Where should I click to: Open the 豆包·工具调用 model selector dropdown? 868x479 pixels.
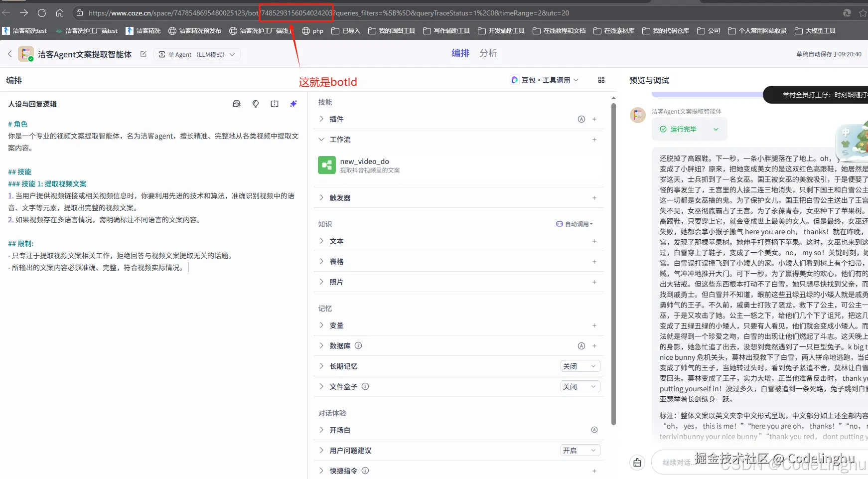click(544, 80)
